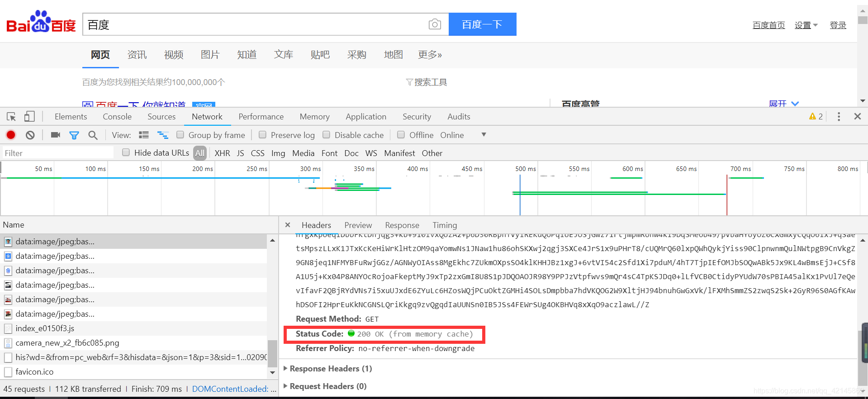Toggle the device toolbar icon
The image size is (868, 399).
tap(29, 117)
